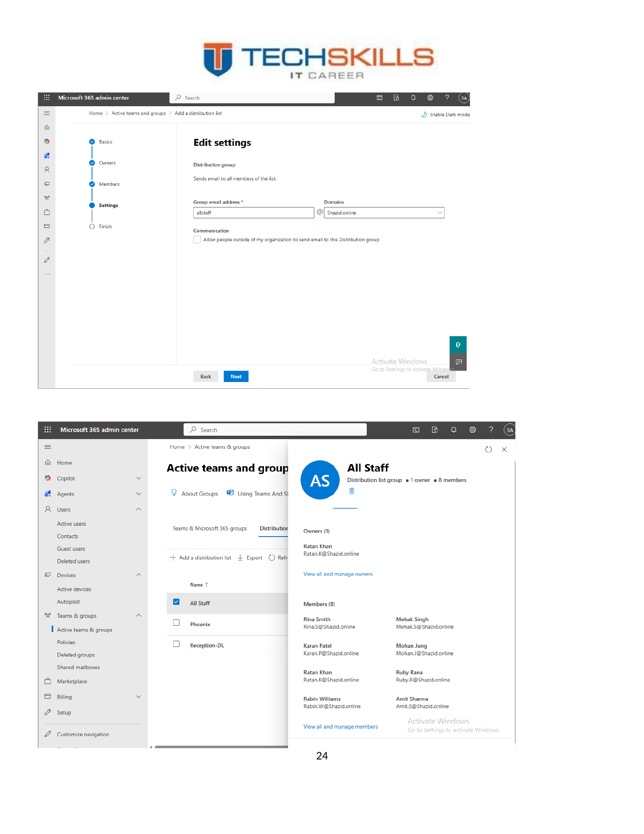Screen dimensions: 644x834
Task: Open View all and manage owners link
Action: pyautogui.click(x=338, y=574)
